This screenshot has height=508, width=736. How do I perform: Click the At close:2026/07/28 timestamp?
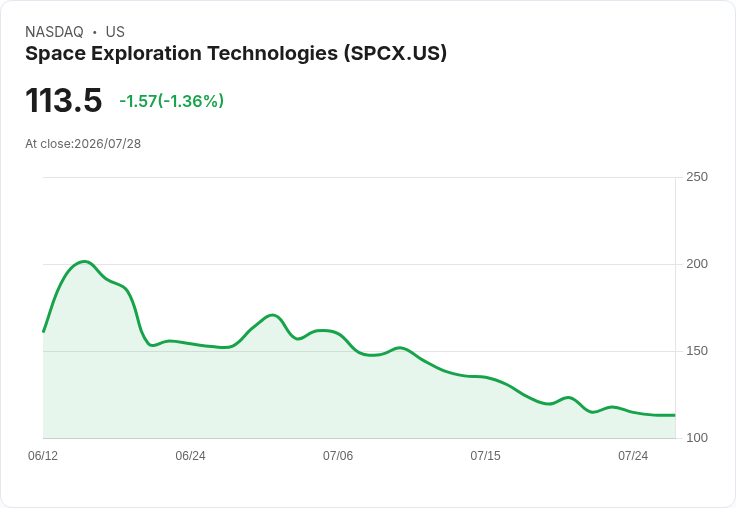pyautogui.click(x=83, y=144)
